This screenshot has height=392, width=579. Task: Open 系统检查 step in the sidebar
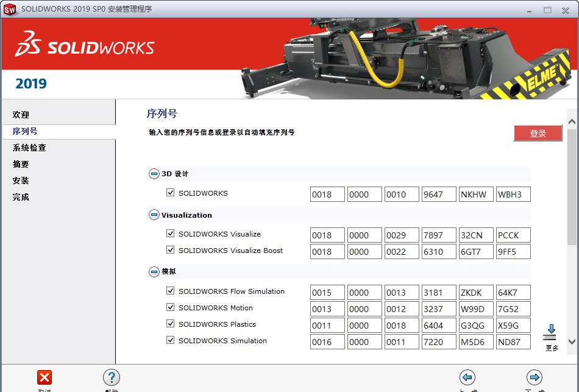click(x=29, y=148)
